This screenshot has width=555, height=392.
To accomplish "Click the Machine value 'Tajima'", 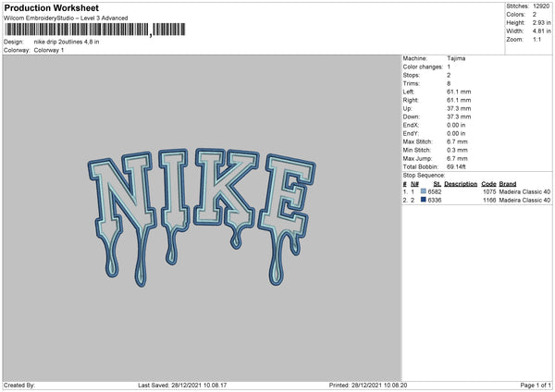I will pos(456,58).
